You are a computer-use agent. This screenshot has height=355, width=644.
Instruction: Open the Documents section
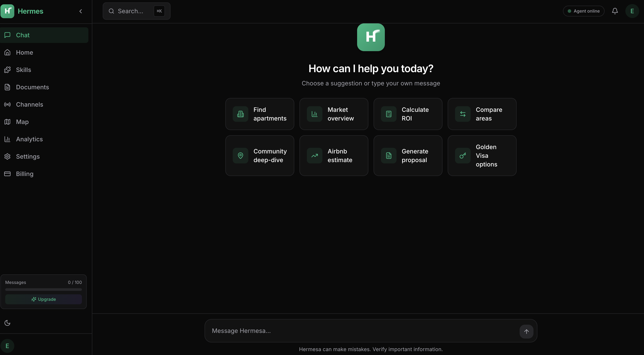tap(33, 87)
